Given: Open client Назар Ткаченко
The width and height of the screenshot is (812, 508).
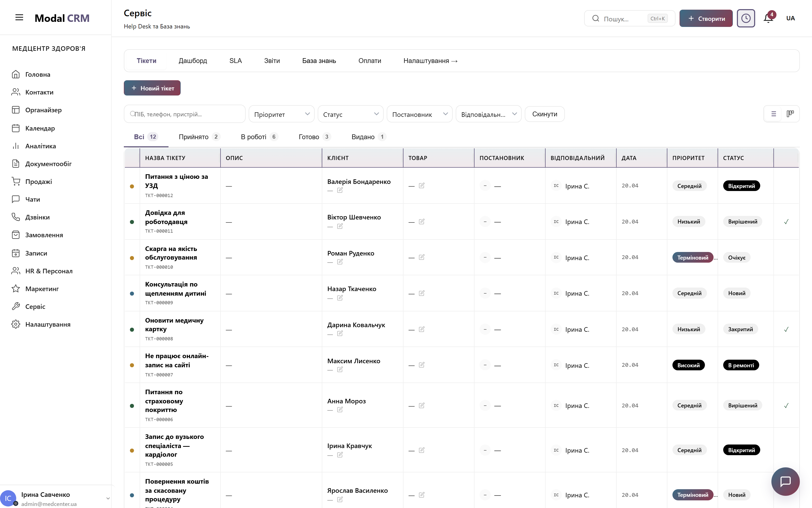Looking at the screenshot, I should pos(352,289).
